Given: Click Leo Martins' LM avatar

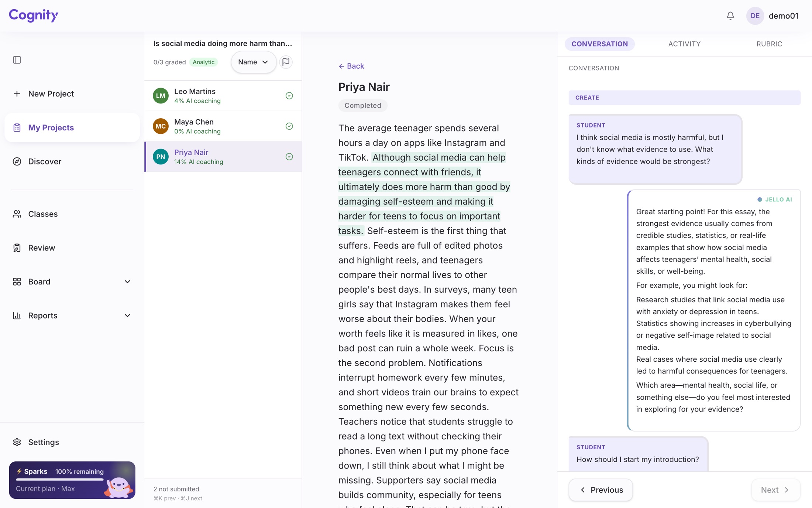Looking at the screenshot, I should [161, 96].
